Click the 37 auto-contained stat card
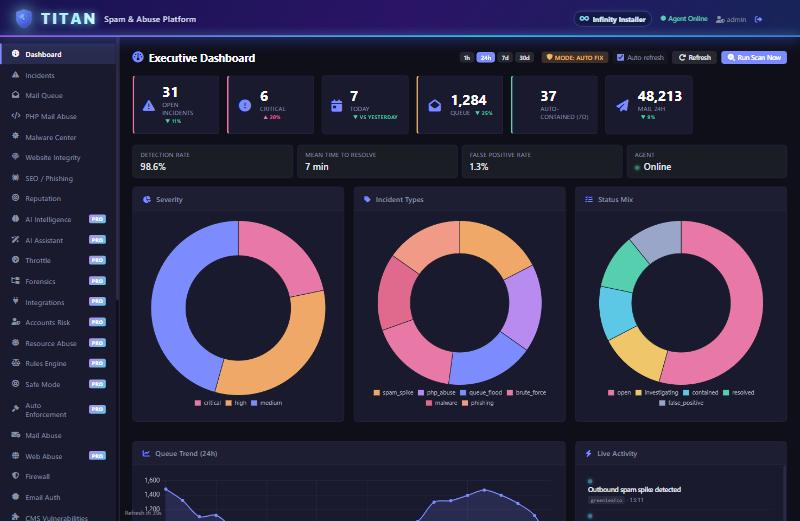This screenshot has width=800, height=521. (554, 105)
